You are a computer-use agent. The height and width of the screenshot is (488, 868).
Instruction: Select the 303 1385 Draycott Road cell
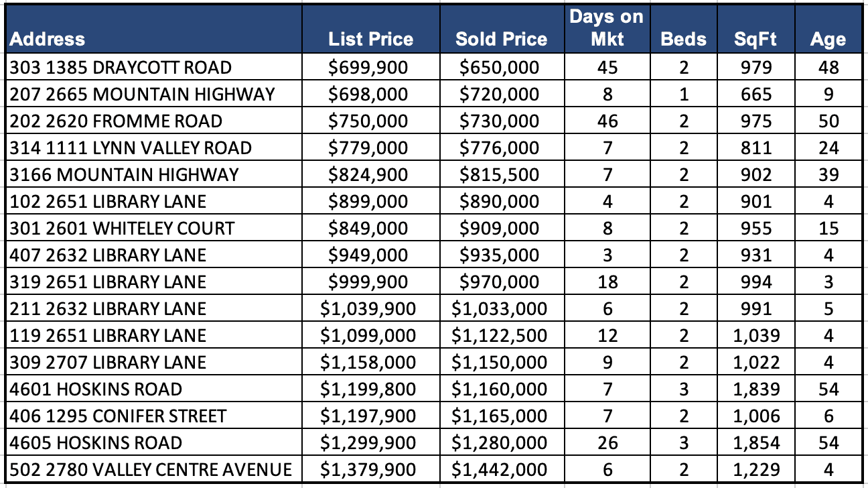click(x=121, y=68)
